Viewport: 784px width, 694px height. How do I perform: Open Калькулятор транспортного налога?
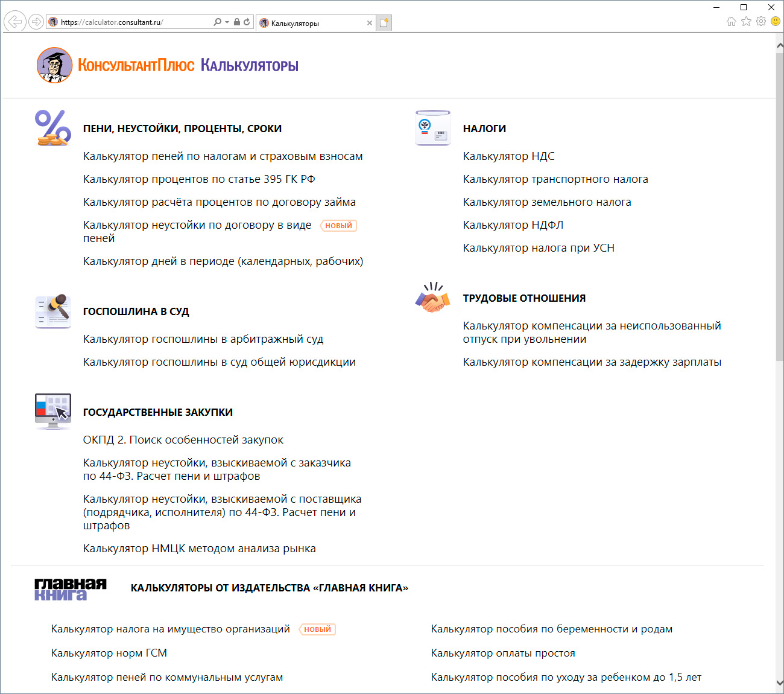pos(555,179)
